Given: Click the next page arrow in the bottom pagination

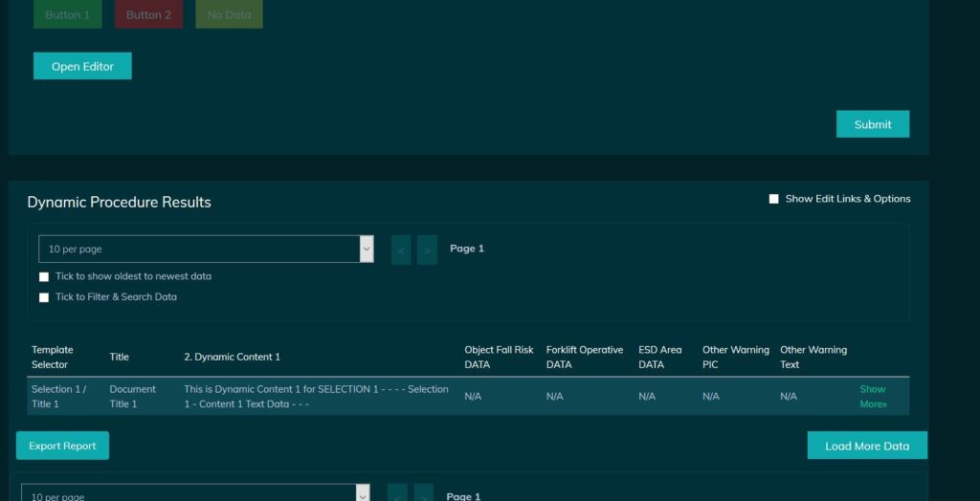Looking at the screenshot, I should 423,494.
